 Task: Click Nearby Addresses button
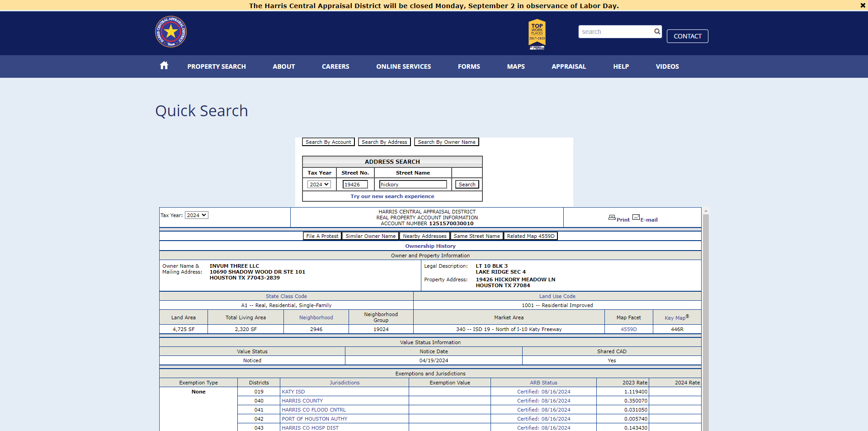[x=425, y=236]
